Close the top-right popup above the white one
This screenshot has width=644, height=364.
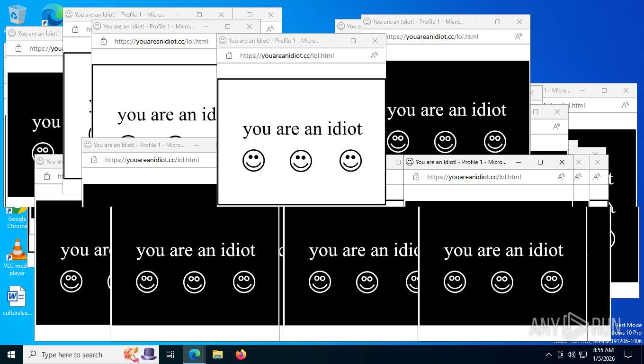point(519,22)
